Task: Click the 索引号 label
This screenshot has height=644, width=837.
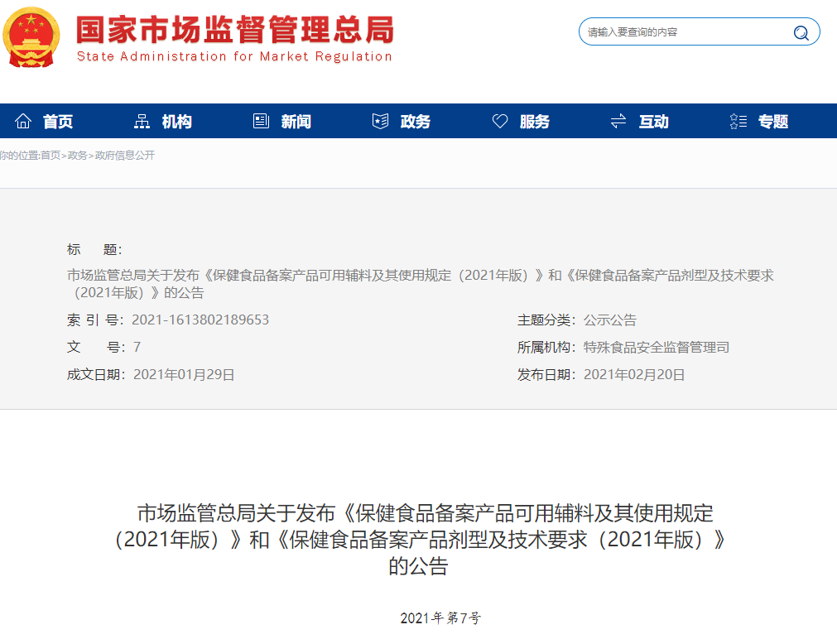Action: coord(95,320)
